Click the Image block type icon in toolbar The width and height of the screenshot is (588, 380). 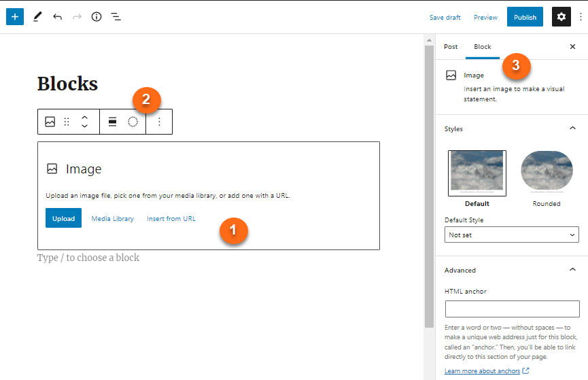tap(50, 122)
